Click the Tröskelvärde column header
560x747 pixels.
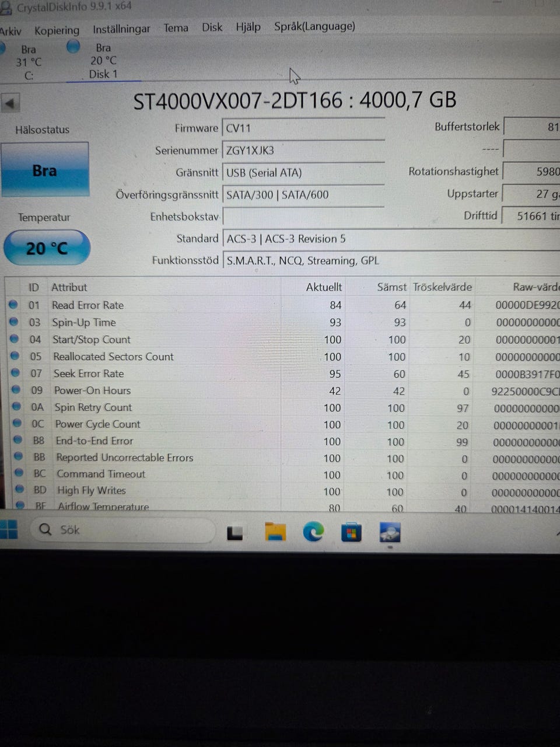[x=442, y=287]
